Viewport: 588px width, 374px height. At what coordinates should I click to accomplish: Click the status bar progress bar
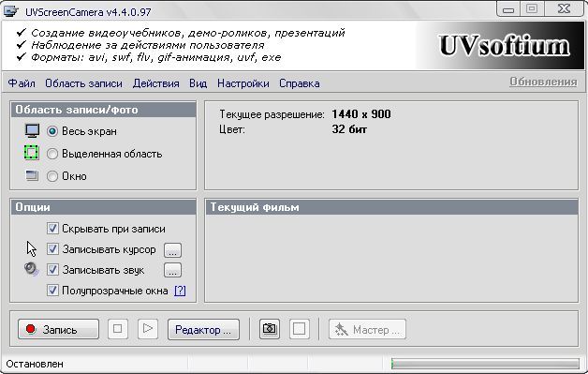pyautogui.click(x=485, y=364)
